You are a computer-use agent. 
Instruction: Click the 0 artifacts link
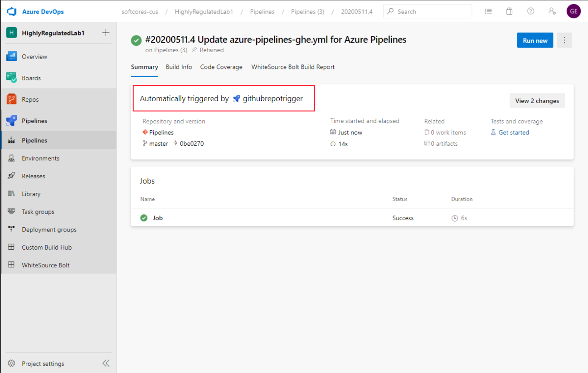(444, 143)
